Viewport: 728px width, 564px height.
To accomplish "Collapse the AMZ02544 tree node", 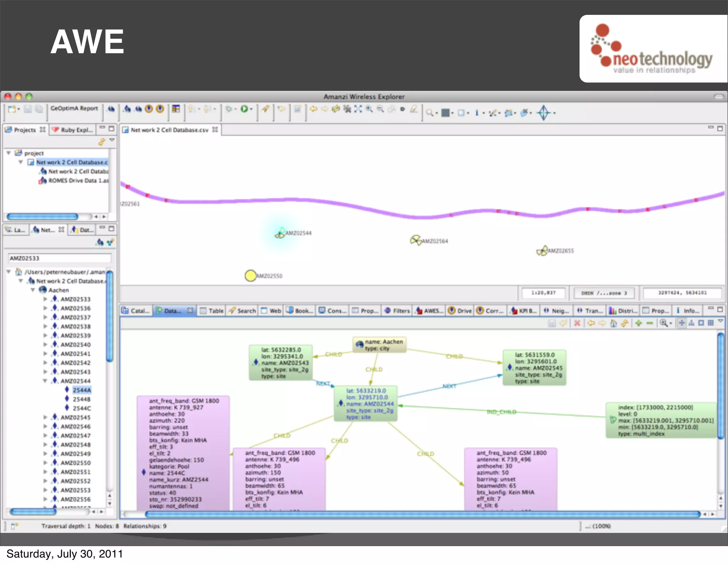I will [45, 381].
